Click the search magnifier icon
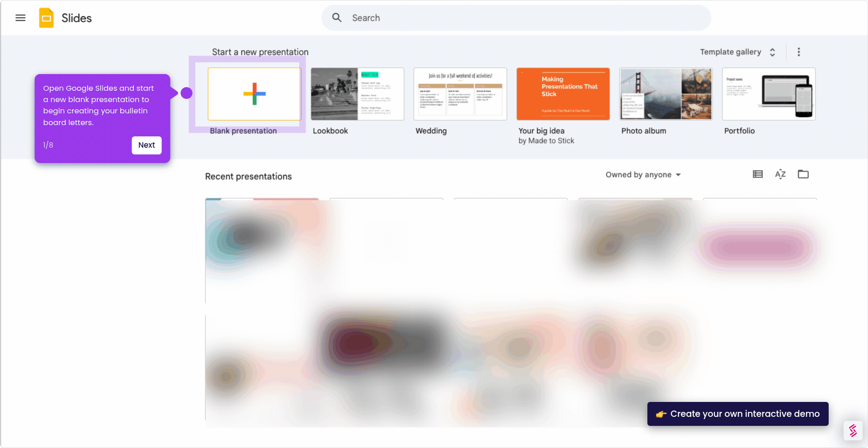 (337, 18)
